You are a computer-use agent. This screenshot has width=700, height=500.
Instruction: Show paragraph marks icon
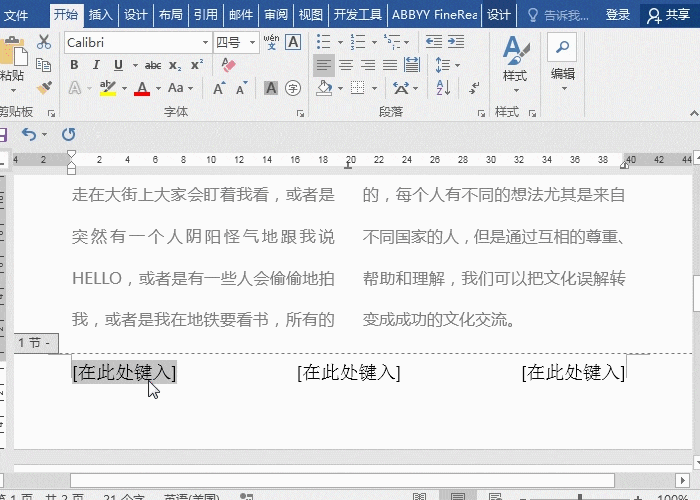coord(474,88)
